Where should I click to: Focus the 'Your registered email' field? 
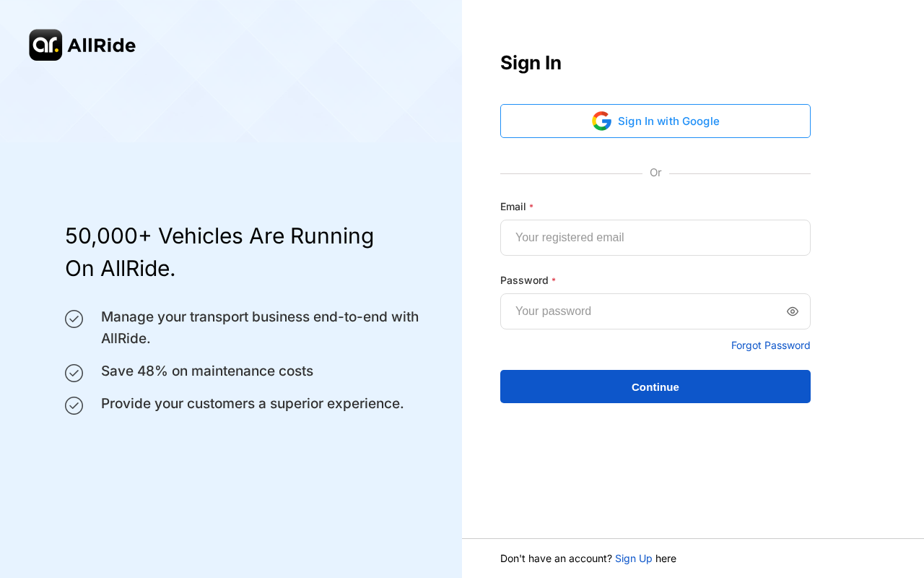[x=655, y=238]
